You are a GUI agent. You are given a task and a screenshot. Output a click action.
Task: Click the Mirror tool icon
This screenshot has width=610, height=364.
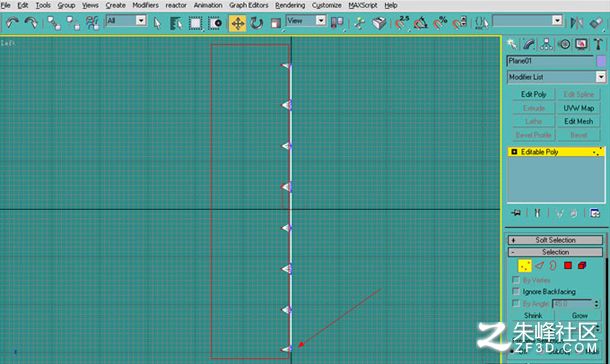tap(576, 23)
